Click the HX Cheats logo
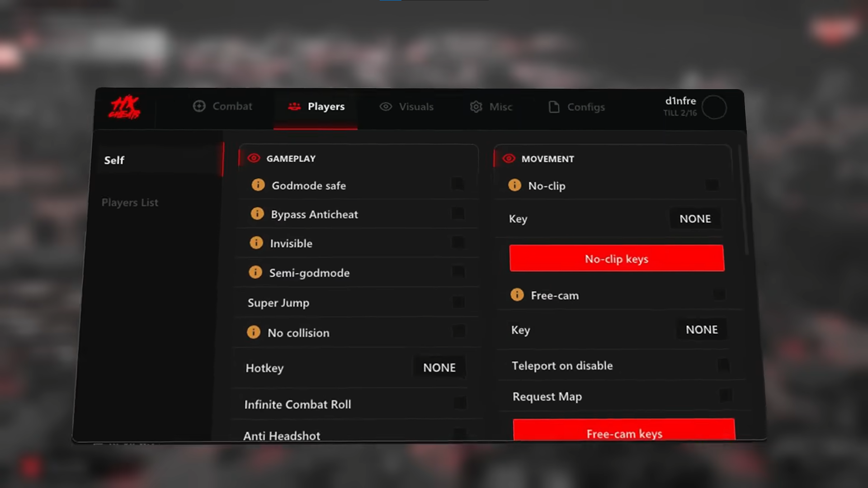The width and height of the screenshot is (868, 488). 124,107
